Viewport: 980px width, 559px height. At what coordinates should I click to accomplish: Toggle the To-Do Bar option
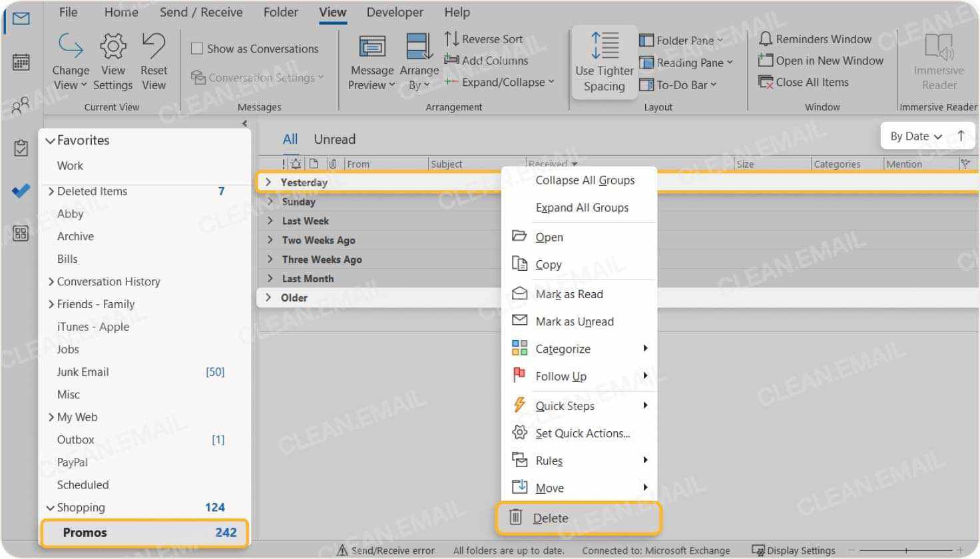(x=683, y=85)
